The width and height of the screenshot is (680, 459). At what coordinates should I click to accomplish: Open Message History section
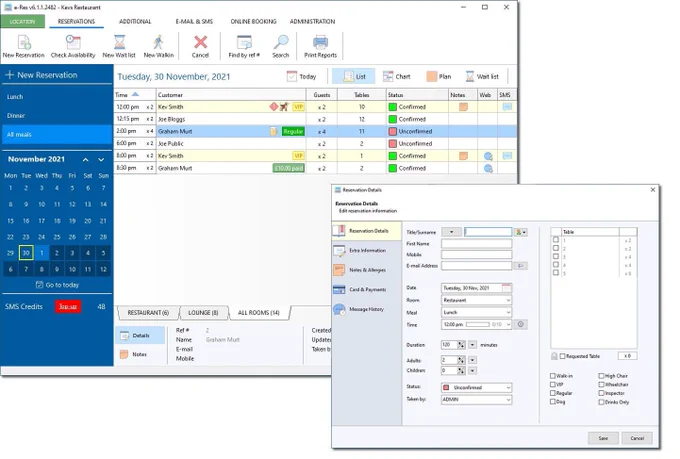point(366,309)
